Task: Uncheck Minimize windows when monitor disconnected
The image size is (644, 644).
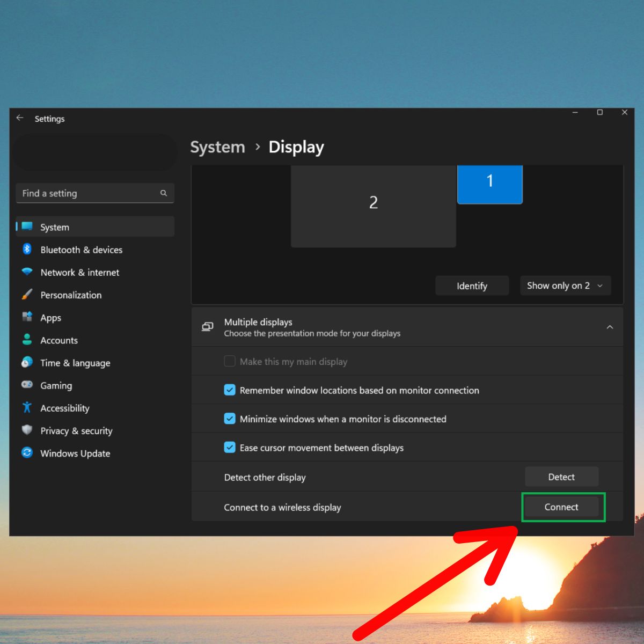Action: pyautogui.click(x=230, y=419)
